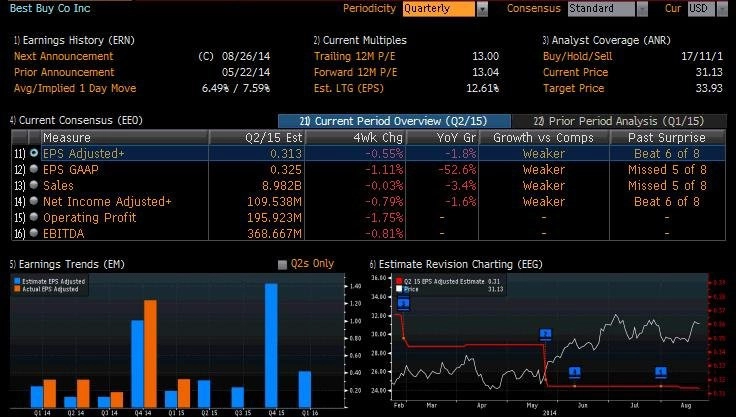Click the orange Actual EPS Adjusted legend swatch

(17, 289)
